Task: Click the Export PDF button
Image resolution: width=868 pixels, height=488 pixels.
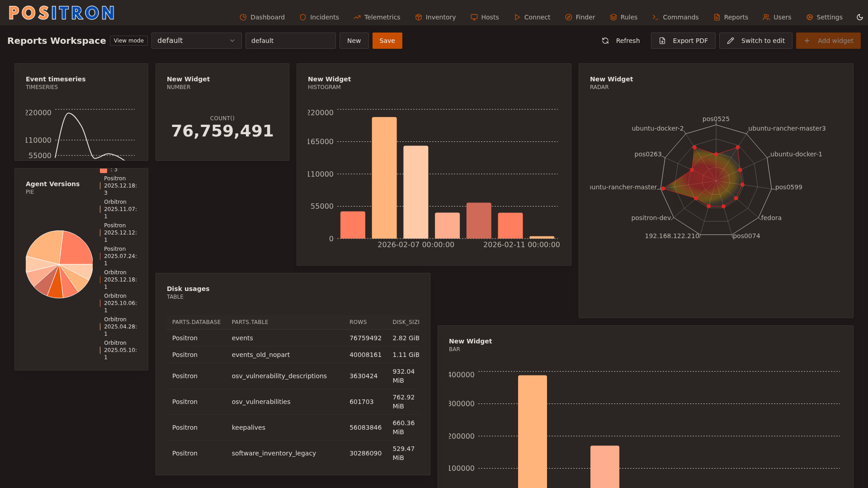Action: click(x=683, y=41)
